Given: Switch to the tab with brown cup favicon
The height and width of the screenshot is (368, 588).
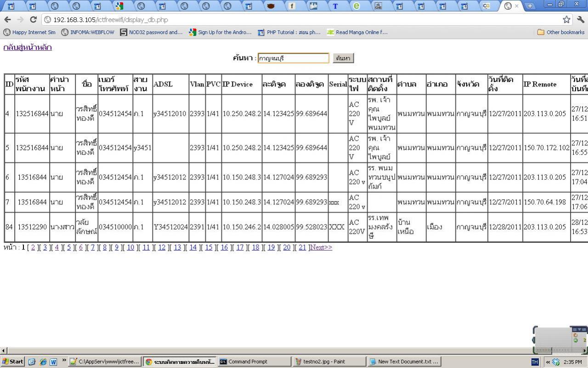Looking at the screenshot, I should [271, 6].
